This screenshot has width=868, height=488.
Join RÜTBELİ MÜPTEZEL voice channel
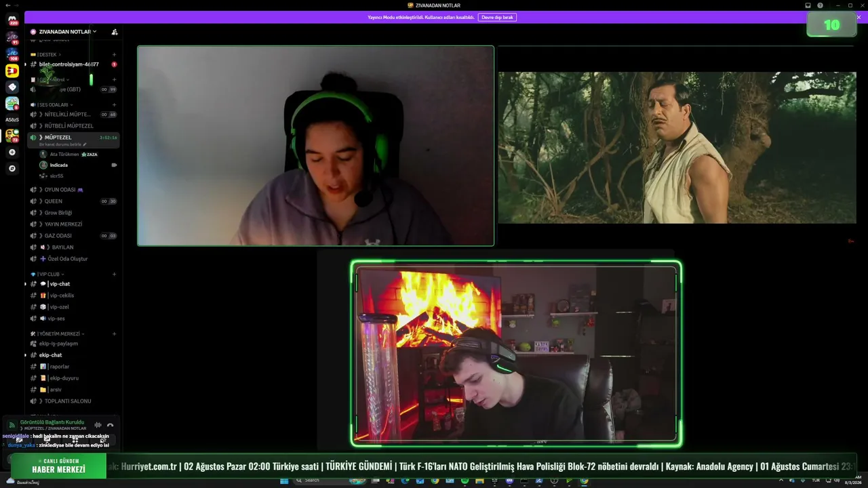(73, 126)
